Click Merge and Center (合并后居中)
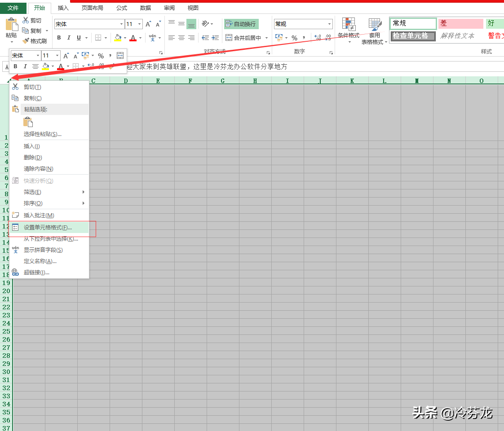The width and height of the screenshot is (504, 431). [243, 38]
